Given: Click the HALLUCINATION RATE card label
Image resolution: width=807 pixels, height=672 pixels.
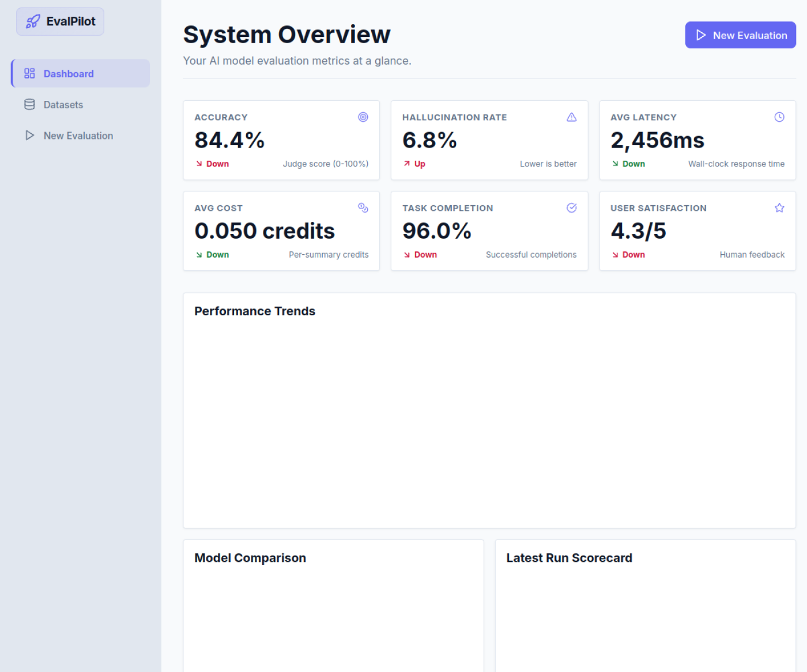Looking at the screenshot, I should [455, 117].
